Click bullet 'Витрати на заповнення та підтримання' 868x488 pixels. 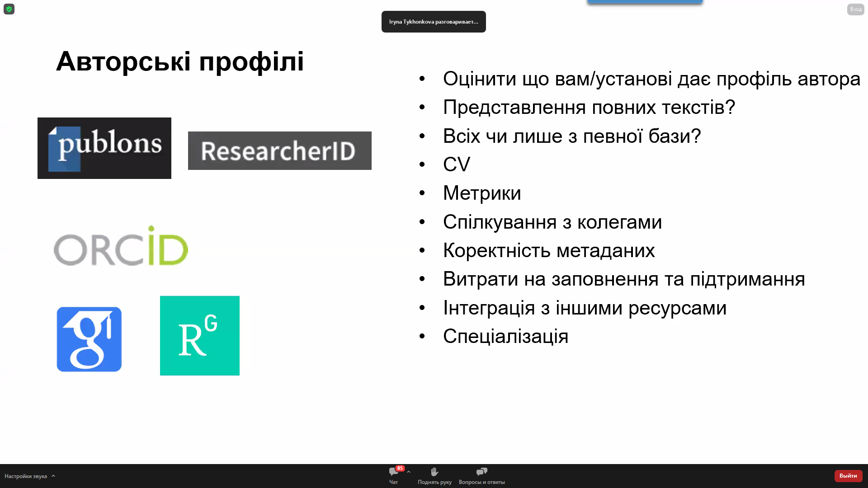(624, 279)
